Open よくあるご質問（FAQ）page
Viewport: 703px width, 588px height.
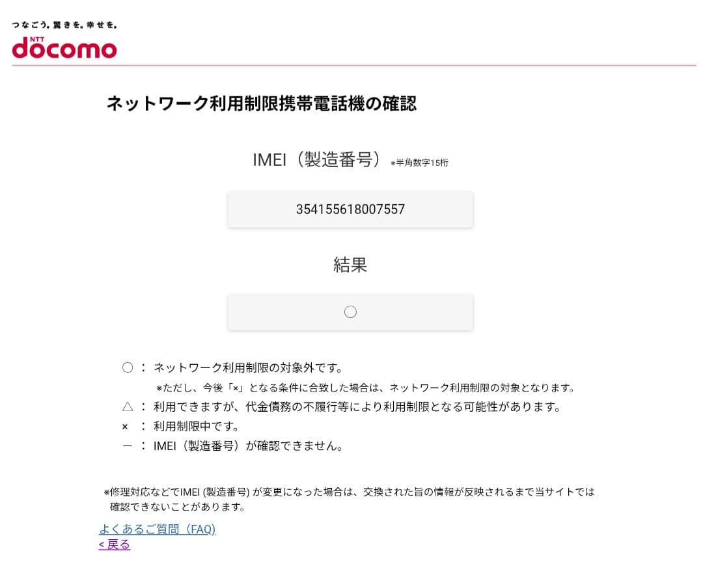157,529
